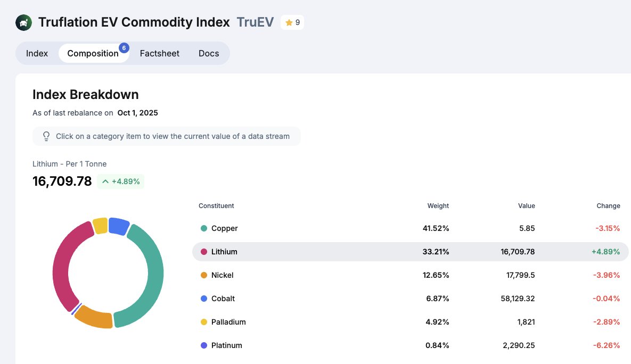
Task: Click the Lithium - Per 1 Tonne label
Action: pyautogui.click(x=70, y=164)
